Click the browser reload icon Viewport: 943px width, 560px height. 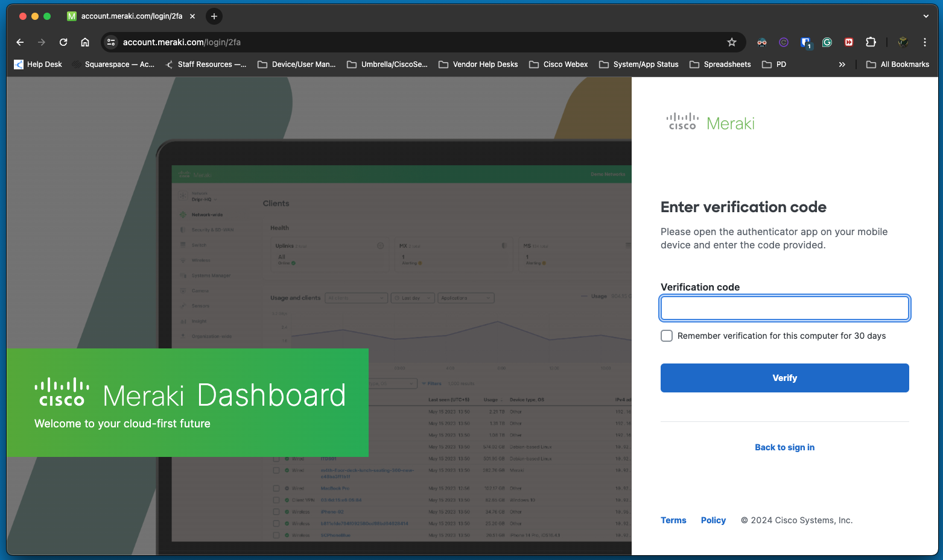click(63, 42)
